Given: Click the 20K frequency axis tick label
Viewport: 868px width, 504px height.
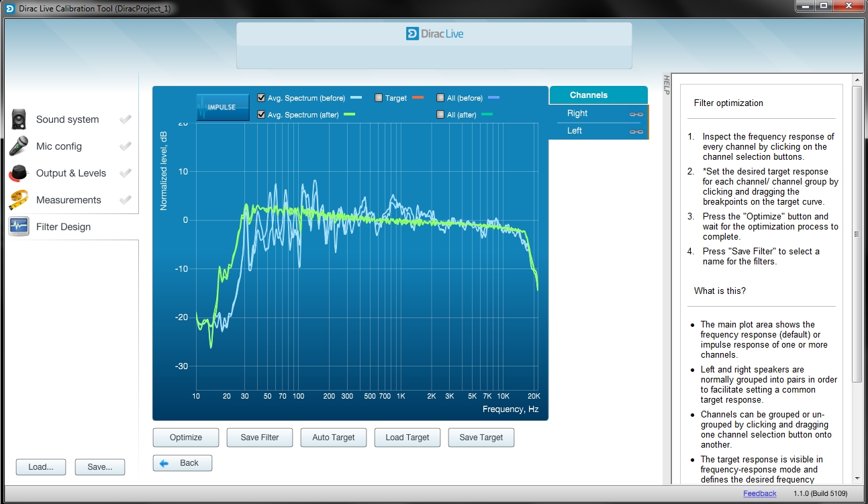Looking at the screenshot, I should 534,397.
